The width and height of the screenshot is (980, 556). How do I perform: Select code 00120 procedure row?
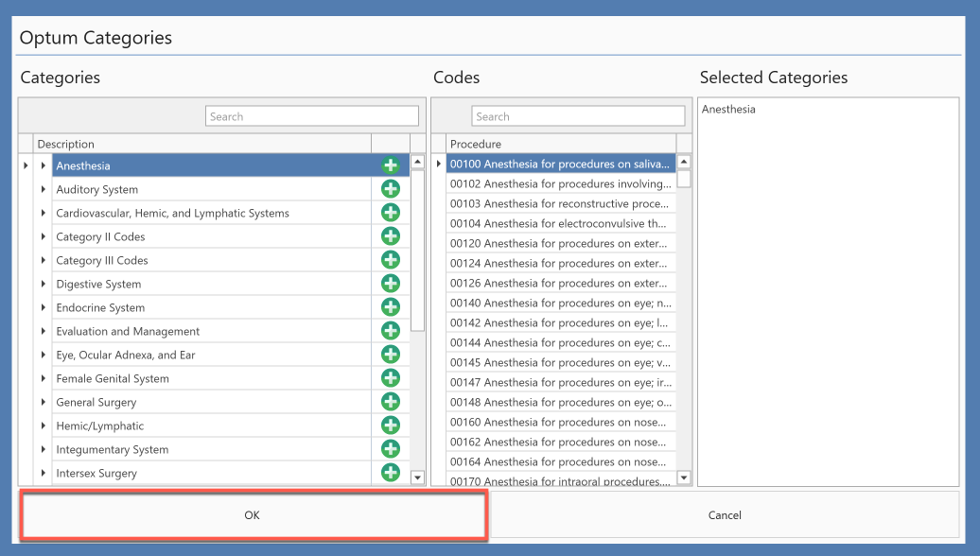561,243
